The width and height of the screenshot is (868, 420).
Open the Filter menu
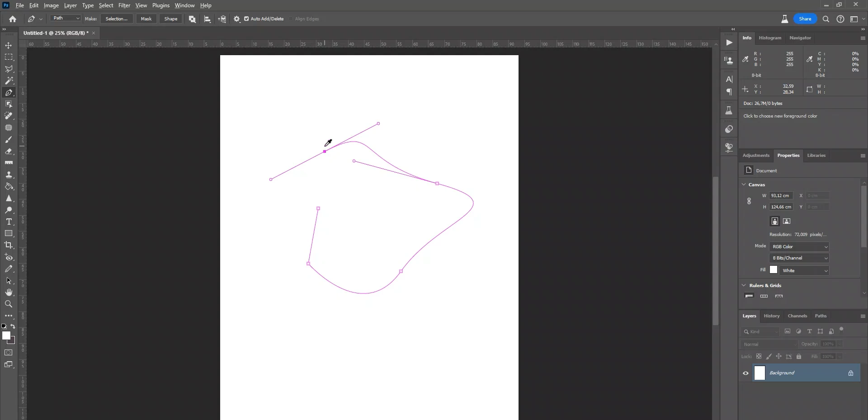coord(124,5)
